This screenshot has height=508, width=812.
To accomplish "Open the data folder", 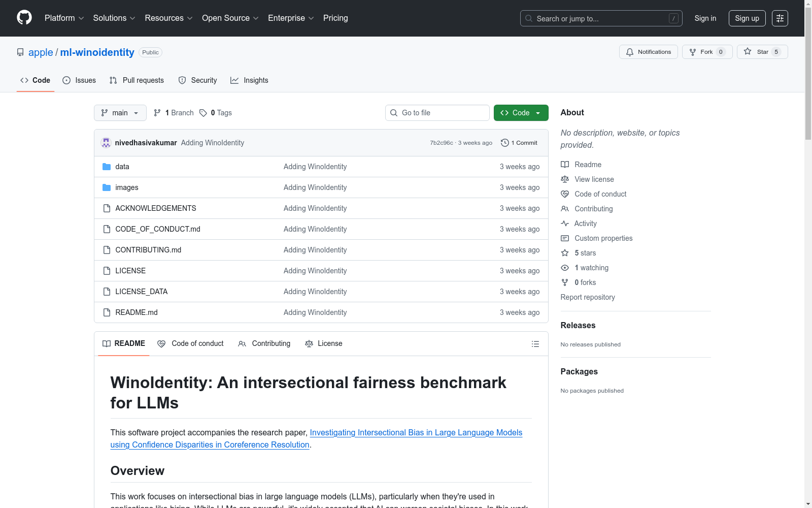I will tap(122, 167).
